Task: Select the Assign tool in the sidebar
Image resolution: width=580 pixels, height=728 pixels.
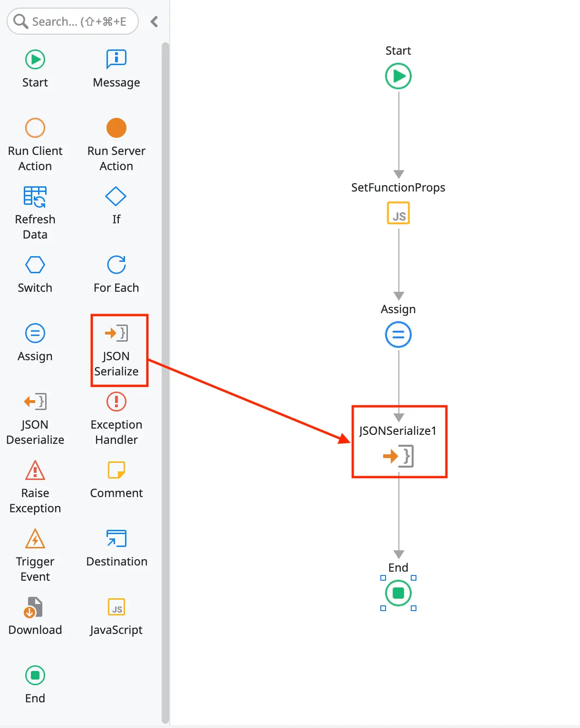Action: click(x=35, y=341)
